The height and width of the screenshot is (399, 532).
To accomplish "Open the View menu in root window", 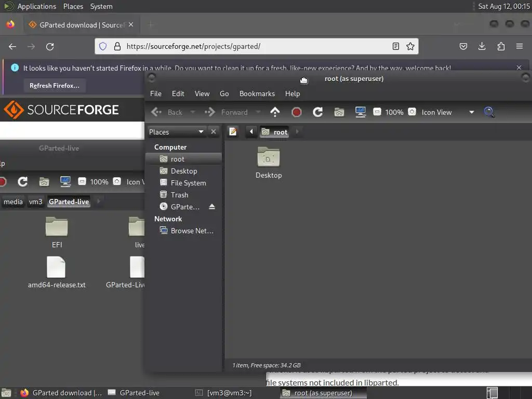I will tap(202, 94).
